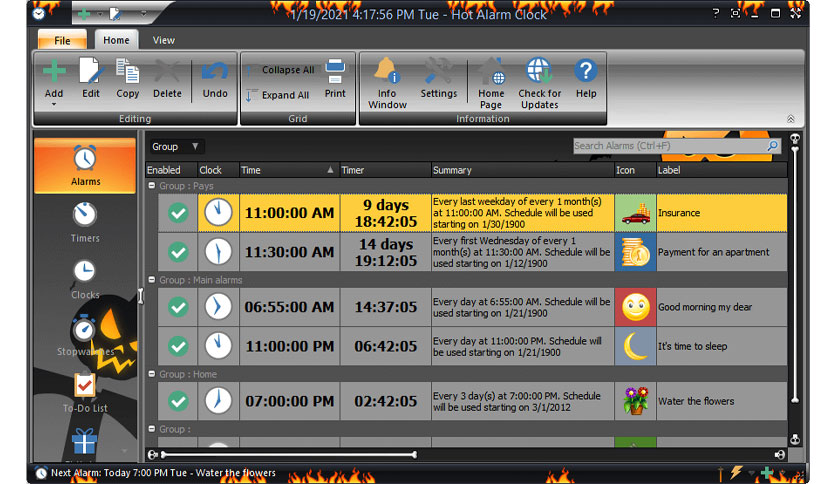Click the Insurance car icon
This screenshot has height=484, width=836.
(x=636, y=213)
